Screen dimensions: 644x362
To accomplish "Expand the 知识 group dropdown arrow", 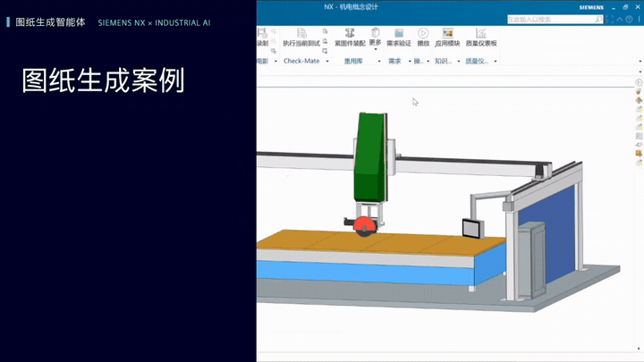I will pos(459,62).
